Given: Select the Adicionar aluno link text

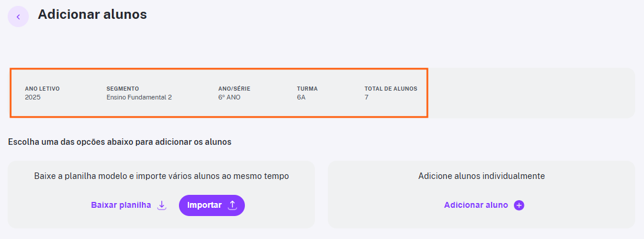Looking at the screenshot, I should (x=476, y=205).
